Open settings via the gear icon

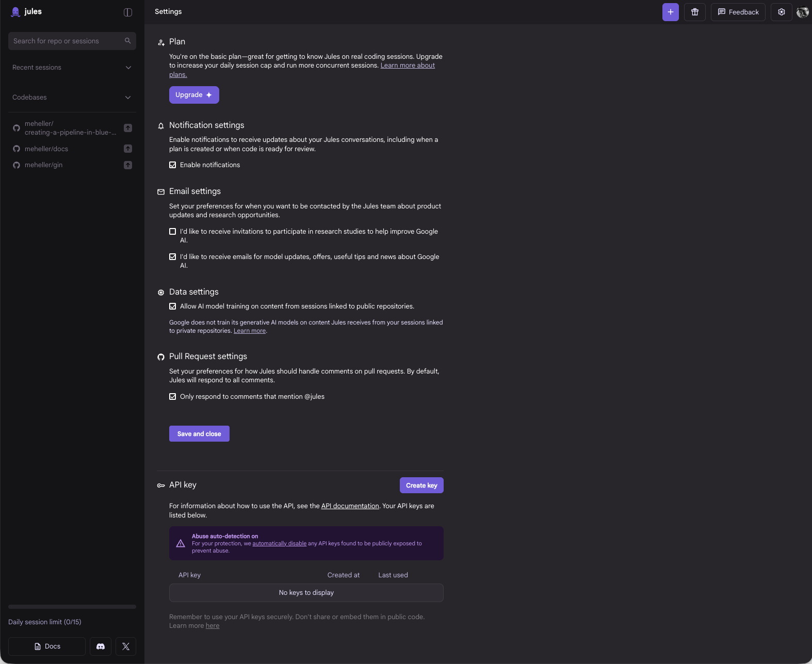coord(781,12)
